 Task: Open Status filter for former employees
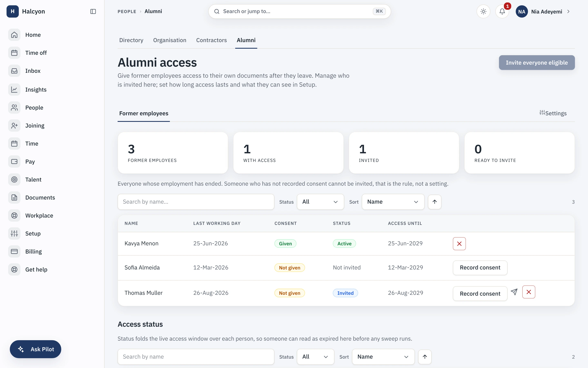[x=321, y=202]
